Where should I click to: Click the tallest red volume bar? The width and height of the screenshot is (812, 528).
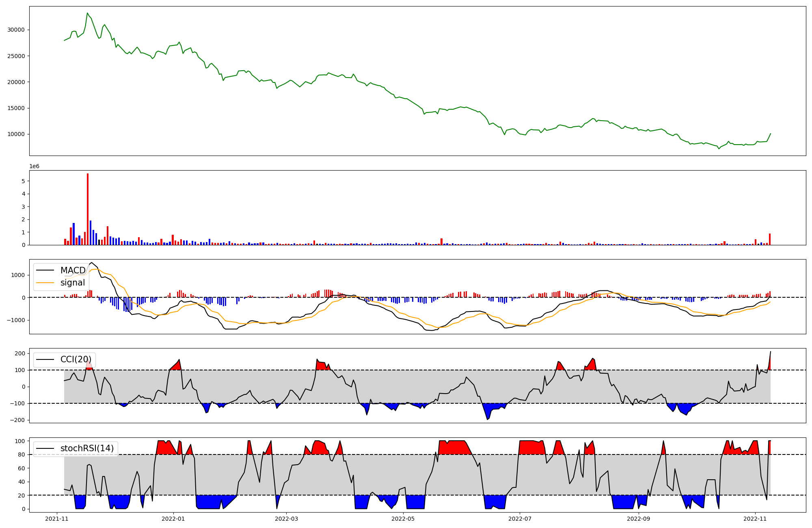point(88,209)
